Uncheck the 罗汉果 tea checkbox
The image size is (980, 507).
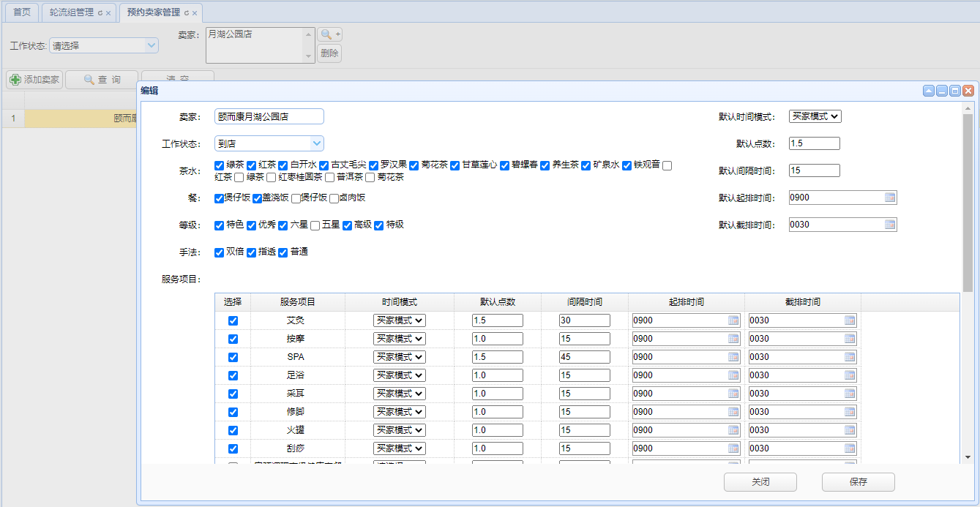point(373,165)
